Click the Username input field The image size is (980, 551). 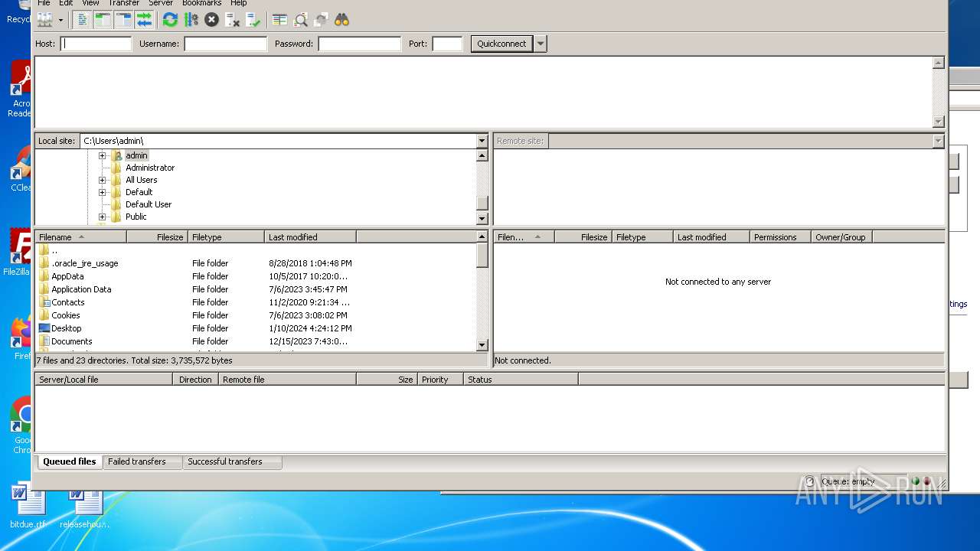pos(225,44)
